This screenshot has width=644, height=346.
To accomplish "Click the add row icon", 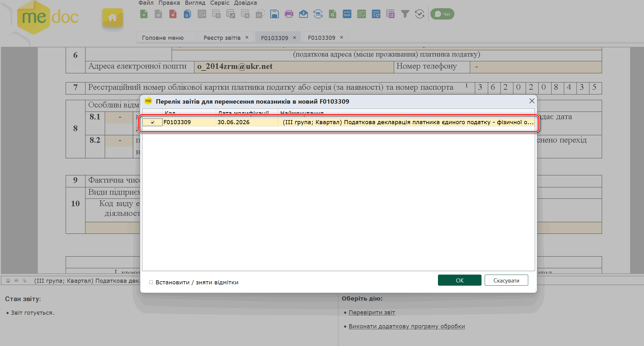I will (216, 14).
